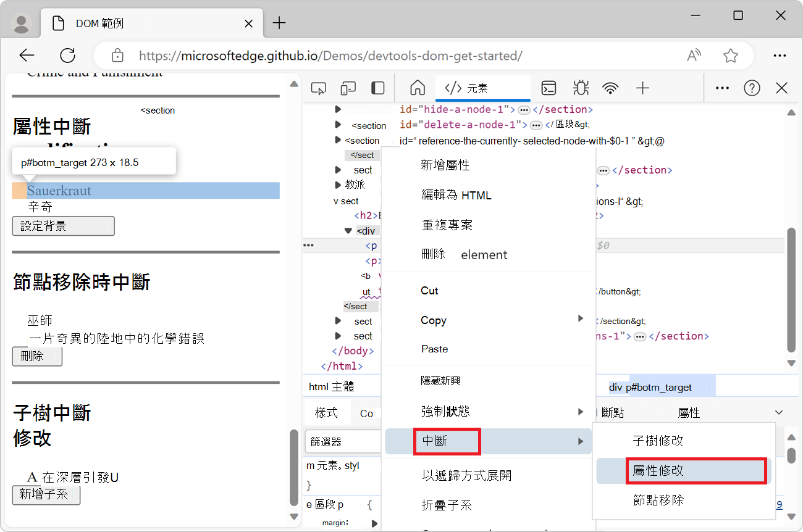
Task: Open the Copy submenu
Action: coord(489,320)
